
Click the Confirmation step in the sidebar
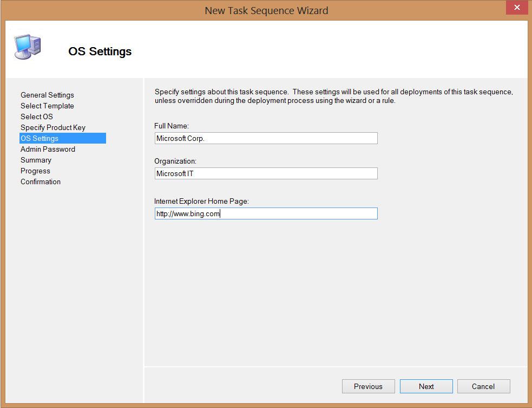pyautogui.click(x=41, y=182)
